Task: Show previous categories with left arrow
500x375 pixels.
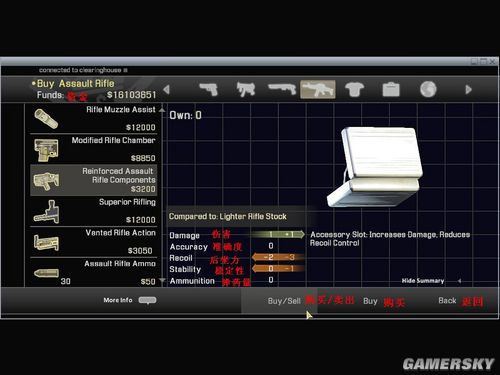Action: [166, 89]
